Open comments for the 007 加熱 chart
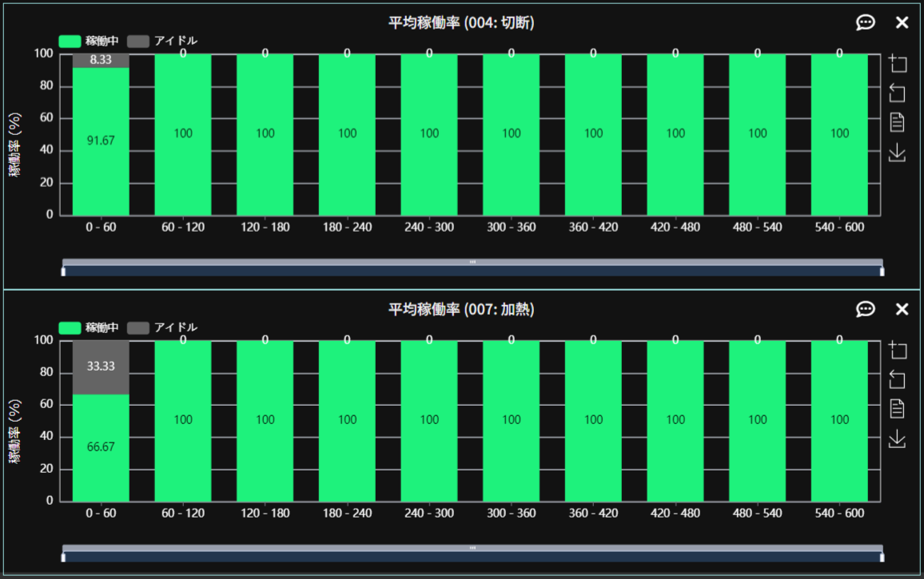Screen dimensions: 924x579 (865, 309)
